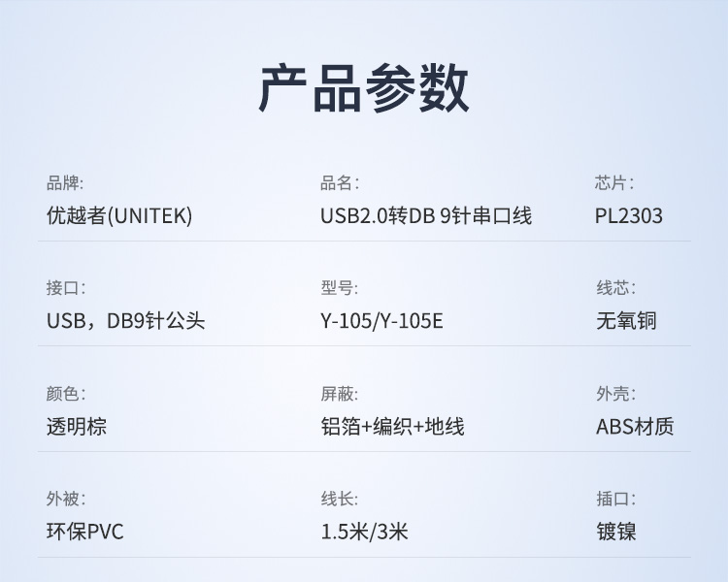Select the ABS材质 shell value

click(x=635, y=426)
